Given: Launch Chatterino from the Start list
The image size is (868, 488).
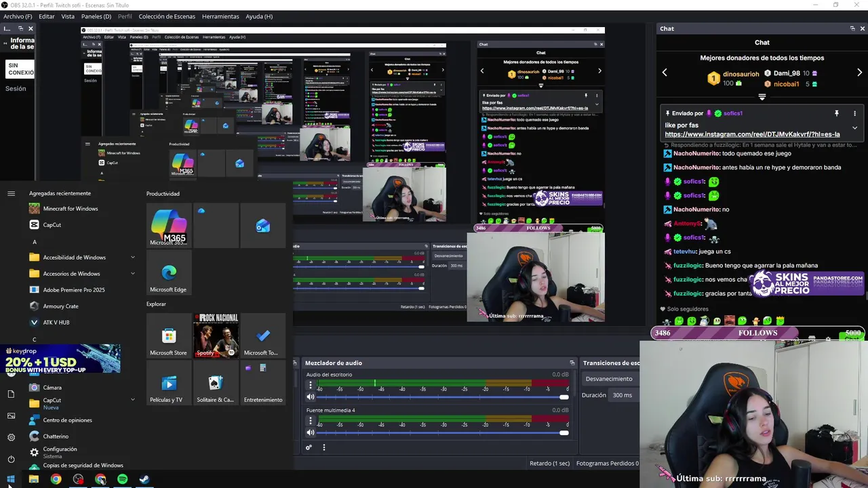Looking at the screenshot, I should point(56,436).
